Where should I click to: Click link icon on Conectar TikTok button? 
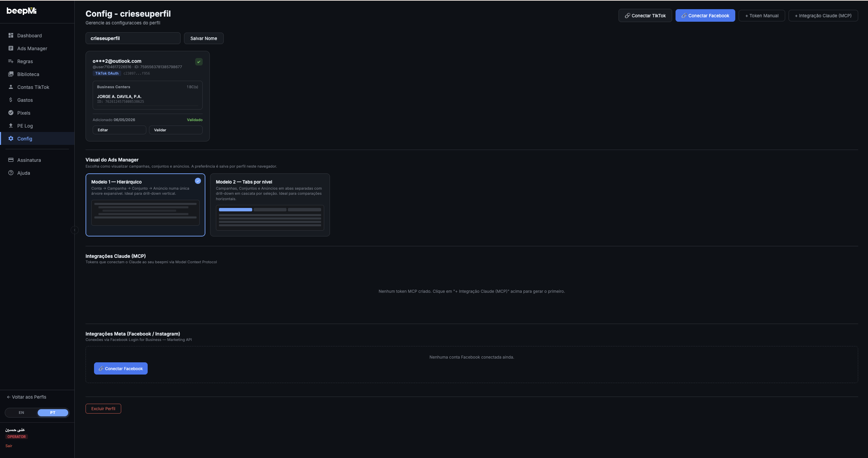point(627,16)
